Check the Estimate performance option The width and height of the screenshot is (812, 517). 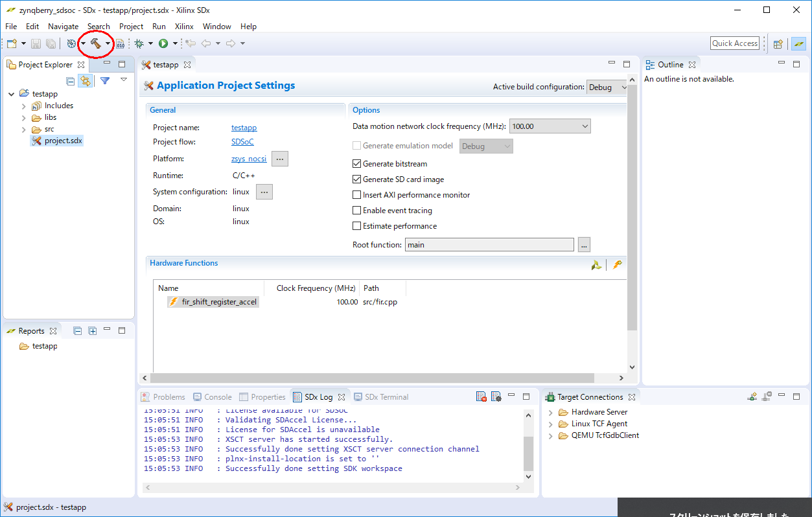tap(356, 226)
